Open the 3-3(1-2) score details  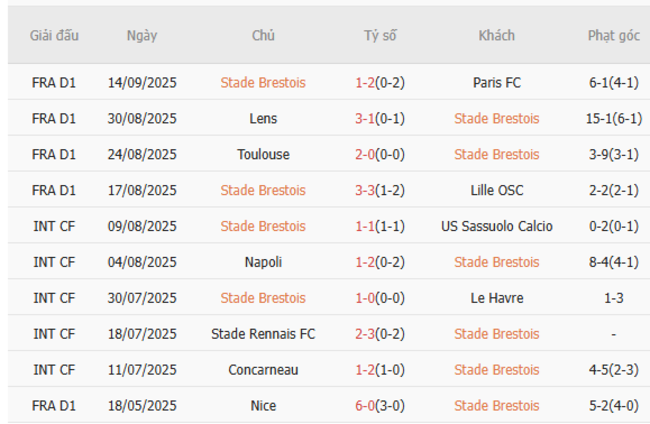[380, 191]
